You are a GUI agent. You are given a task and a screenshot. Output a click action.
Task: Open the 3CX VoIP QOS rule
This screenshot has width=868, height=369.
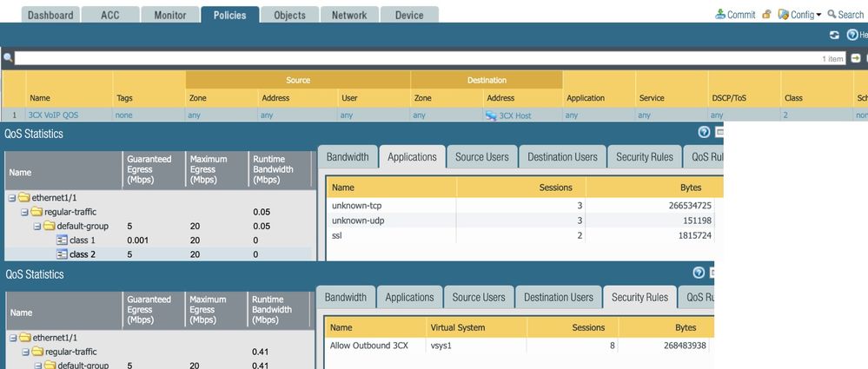click(54, 115)
